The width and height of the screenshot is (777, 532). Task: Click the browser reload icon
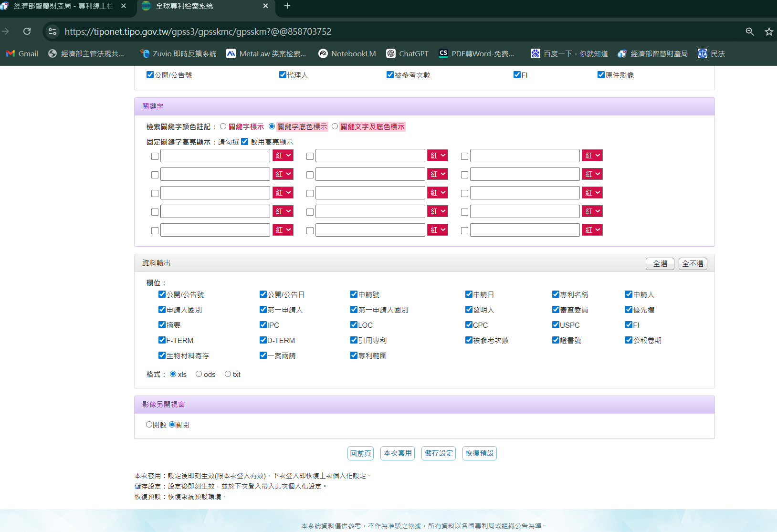[x=27, y=31]
